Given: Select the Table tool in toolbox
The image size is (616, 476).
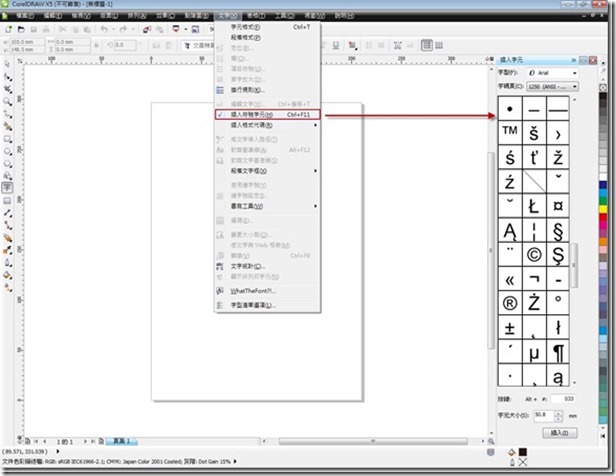Looking at the screenshot, I should coord(7,201).
